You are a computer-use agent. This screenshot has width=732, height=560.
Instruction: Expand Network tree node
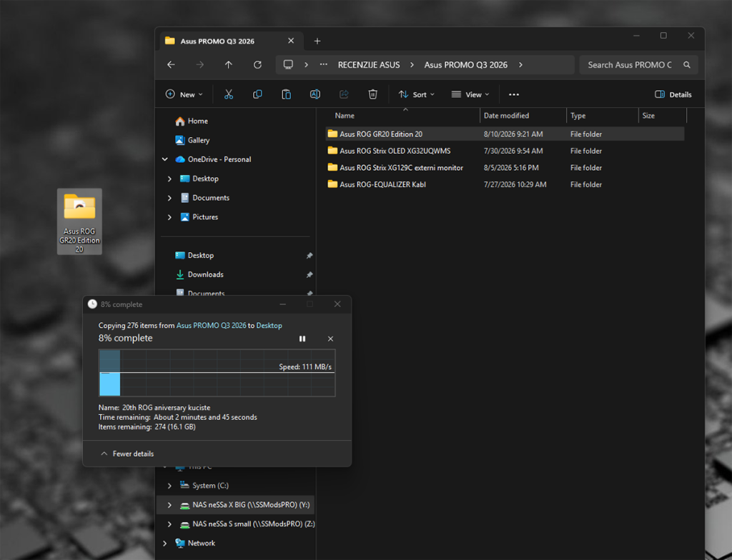point(165,543)
